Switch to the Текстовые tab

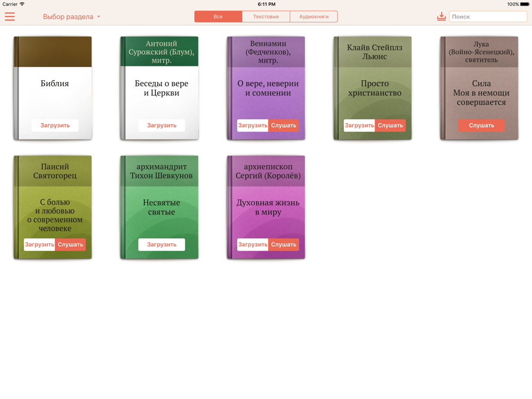[266, 16]
